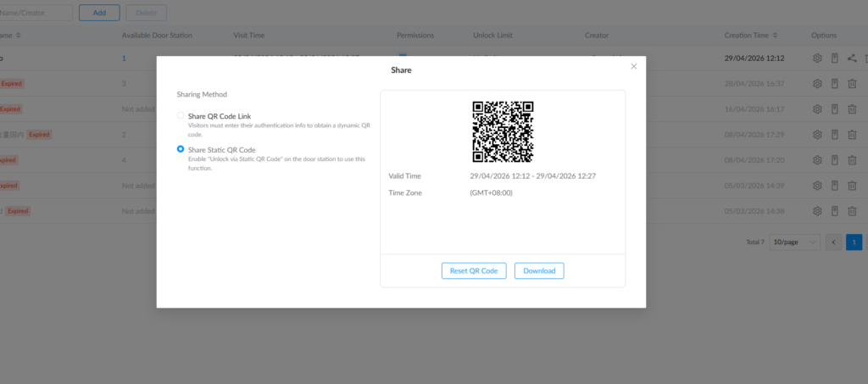Click trash icon in 08/04/2026 17:20 row
The image size is (868, 384).
click(852, 160)
